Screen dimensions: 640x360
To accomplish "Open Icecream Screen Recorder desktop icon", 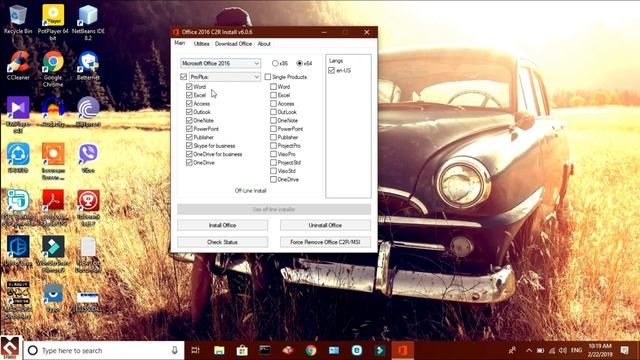I will tap(53, 161).
